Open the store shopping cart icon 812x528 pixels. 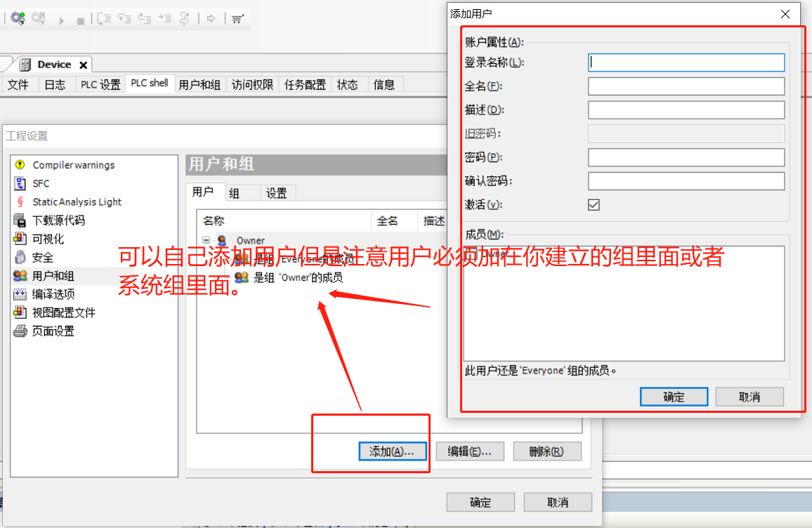point(237,19)
